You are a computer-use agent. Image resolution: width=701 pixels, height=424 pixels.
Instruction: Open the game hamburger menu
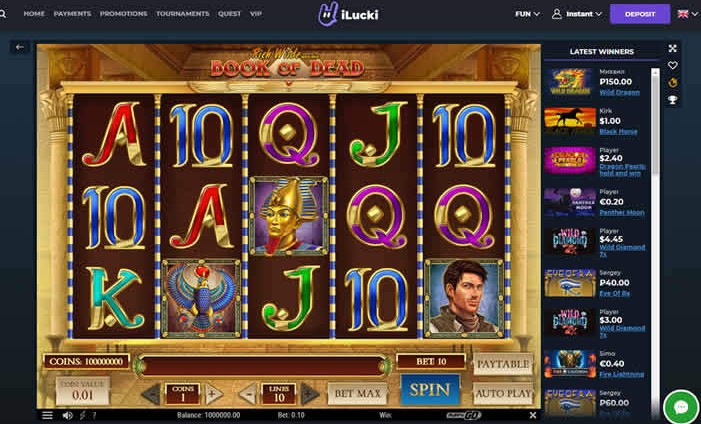tap(47, 416)
